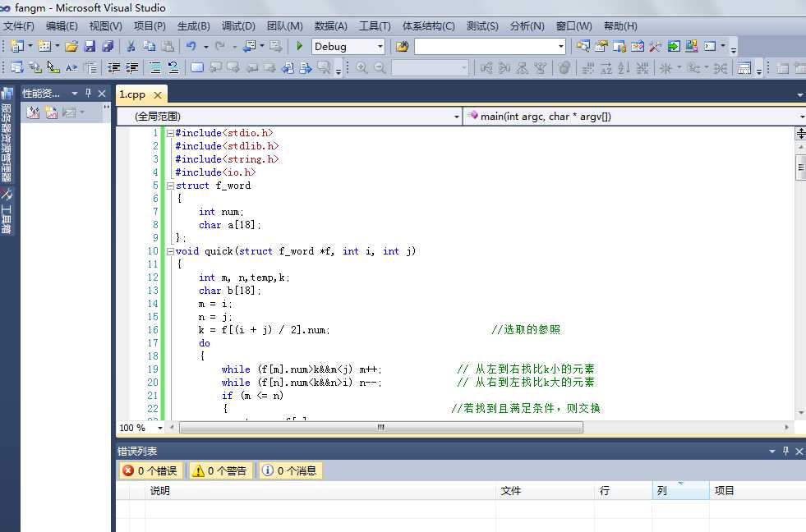
Task: Click the Add New Item icon
Action: (x=44, y=46)
